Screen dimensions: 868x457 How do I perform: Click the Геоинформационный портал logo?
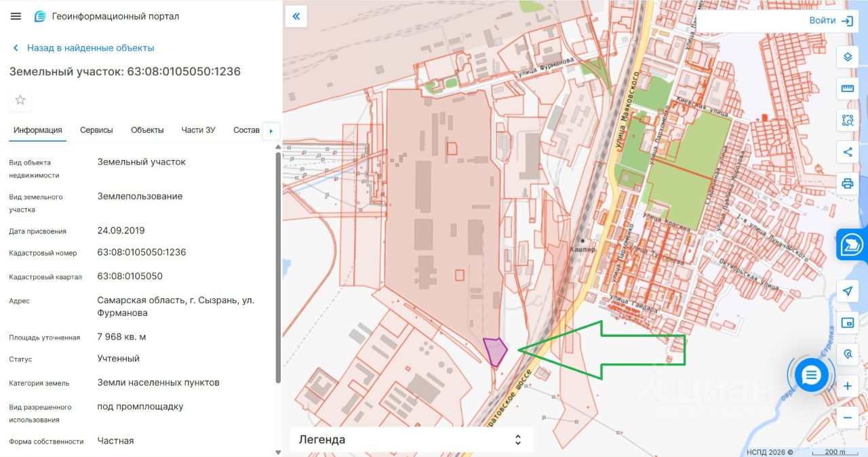(x=107, y=16)
